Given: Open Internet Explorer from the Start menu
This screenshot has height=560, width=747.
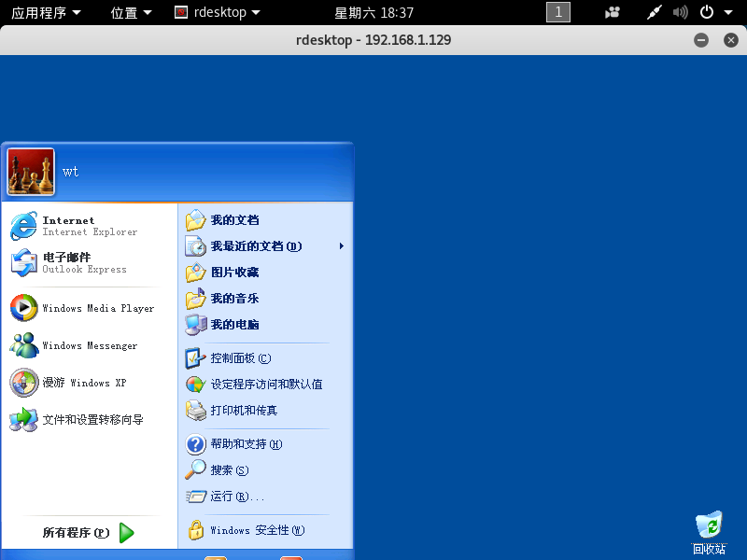Looking at the screenshot, I should [x=23, y=226].
